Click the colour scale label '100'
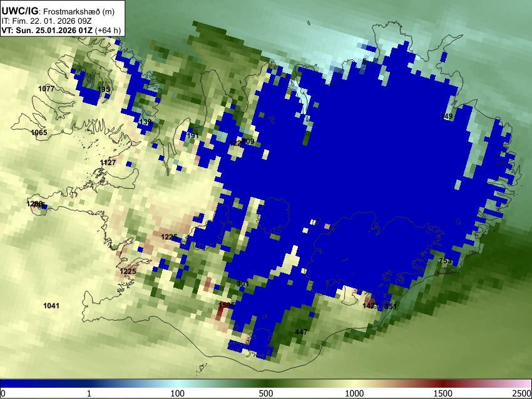The image size is (532, 399). 177,393
